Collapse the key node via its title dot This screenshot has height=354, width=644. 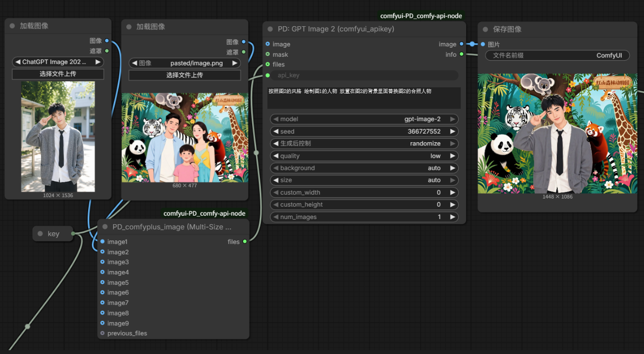[x=40, y=234]
